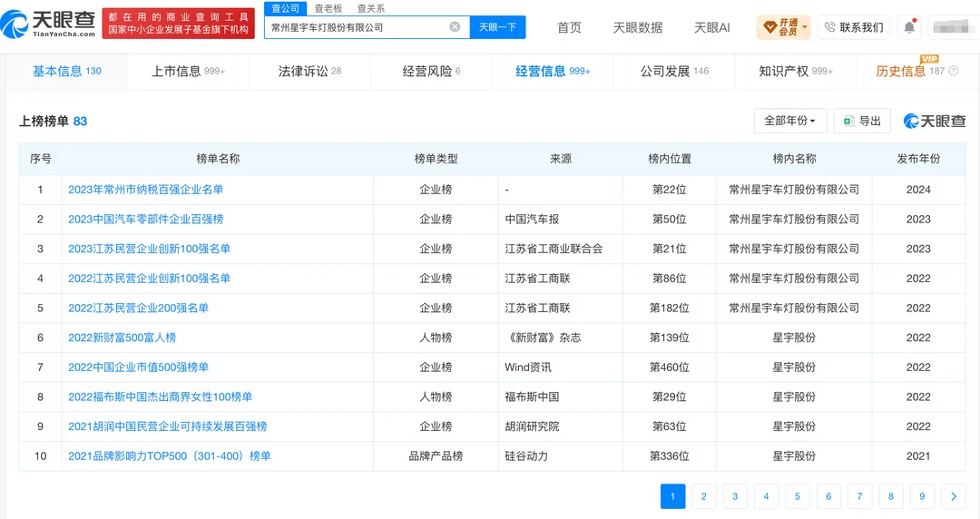Click the TianYanCha logo in header

pyautogui.click(x=49, y=24)
